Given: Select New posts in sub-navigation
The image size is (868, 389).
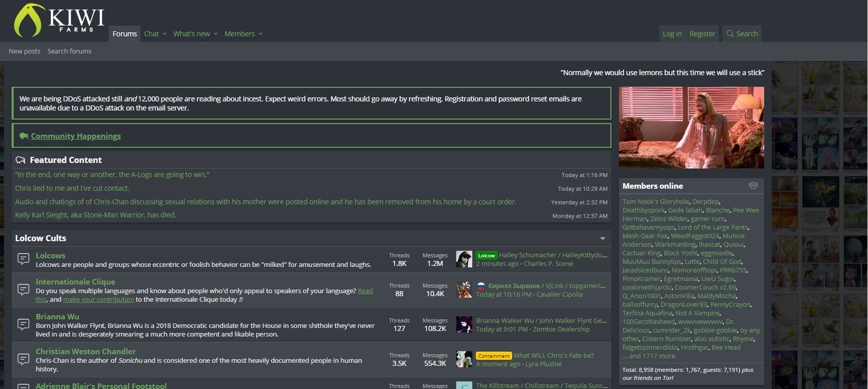Looking at the screenshot, I should [24, 51].
